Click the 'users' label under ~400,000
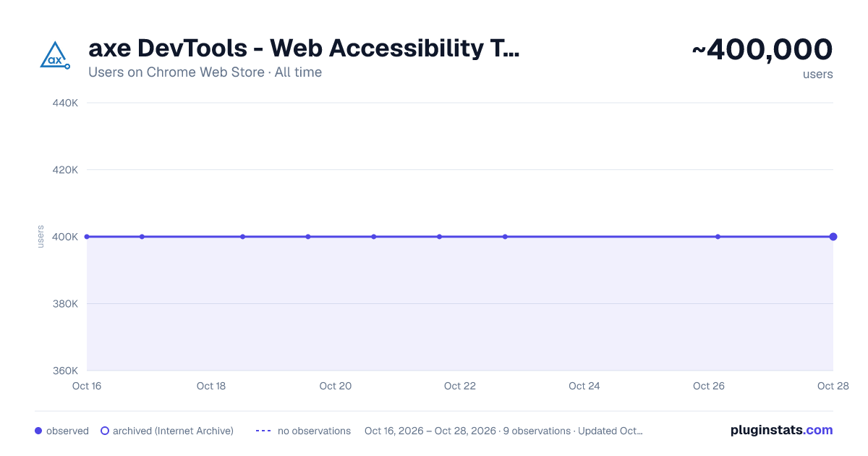Image resolution: width=868 pixels, height=456 pixels. pyautogui.click(x=817, y=74)
